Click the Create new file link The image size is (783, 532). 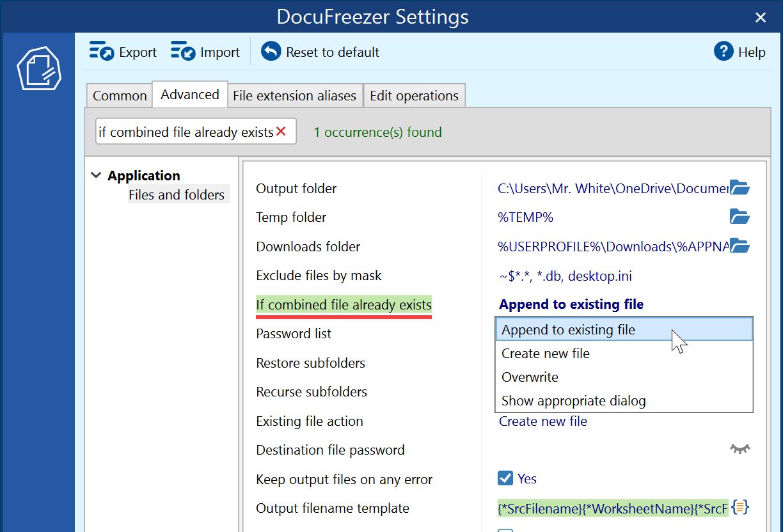click(542, 421)
